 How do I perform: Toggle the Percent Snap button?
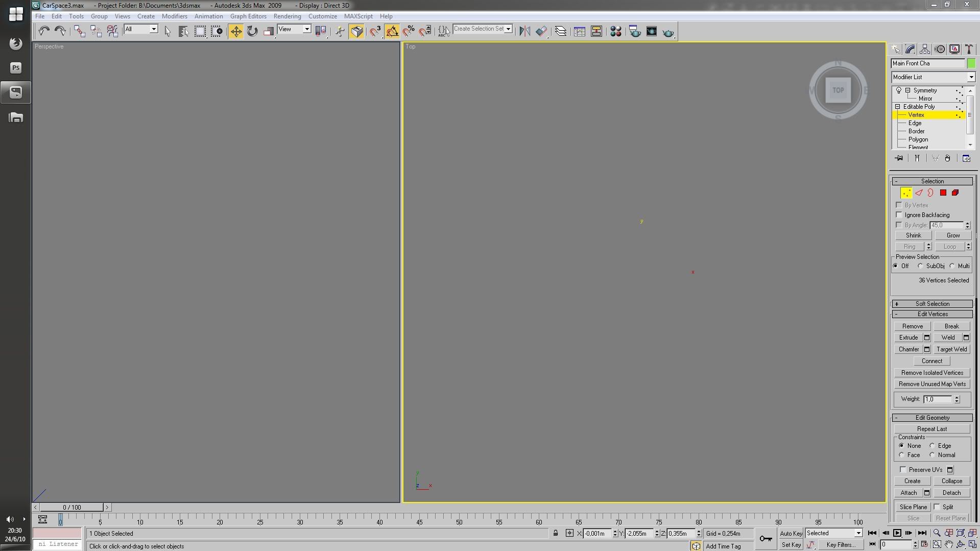pyautogui.click(x=409, y=31)
